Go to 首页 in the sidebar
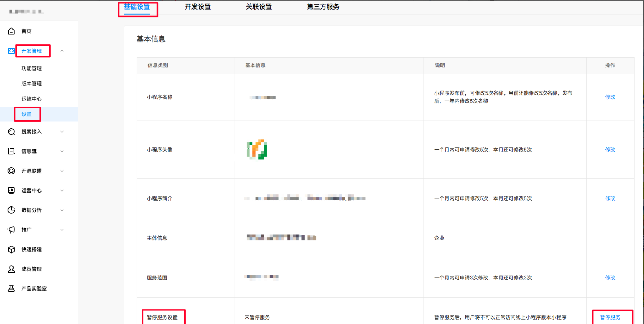The height and width of the screenshot is (324, 644). pyautogui.click(x=27, y=31)
